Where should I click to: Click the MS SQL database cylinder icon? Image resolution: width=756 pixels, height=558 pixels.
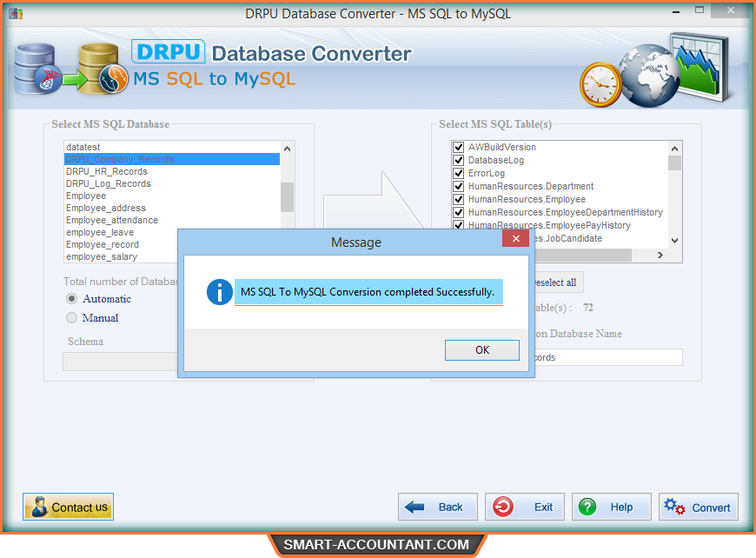38,69
